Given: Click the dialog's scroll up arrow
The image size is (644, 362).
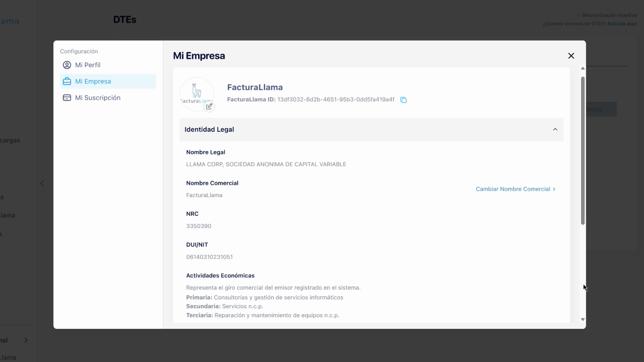Looking at the screenshot, I should (583, 68).
